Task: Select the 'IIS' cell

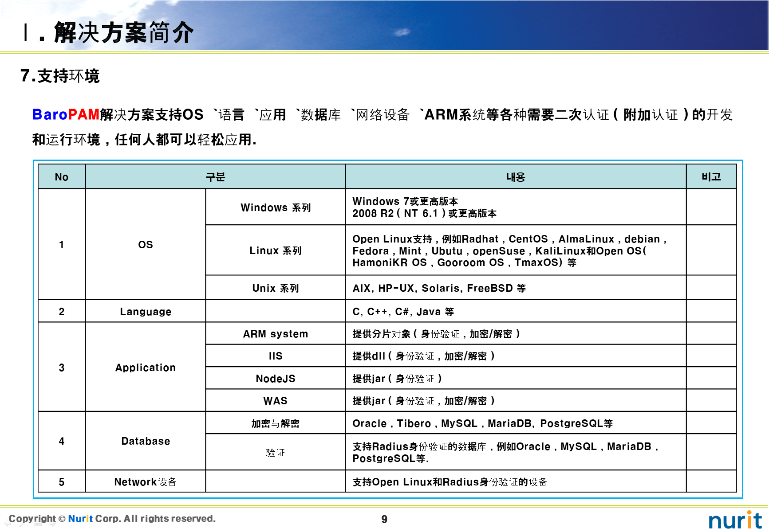Action: click(x=276, y=356)
